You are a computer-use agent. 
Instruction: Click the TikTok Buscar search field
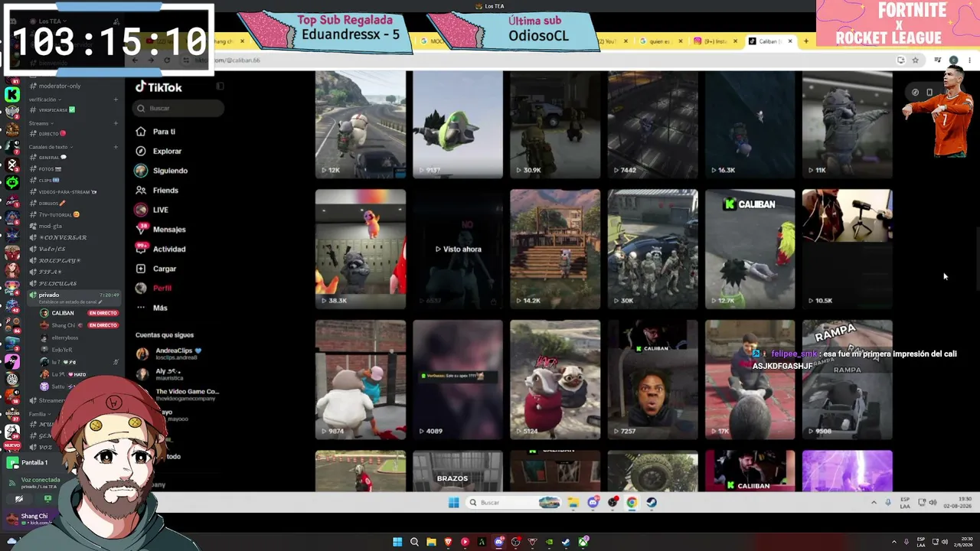coord(179,109)
